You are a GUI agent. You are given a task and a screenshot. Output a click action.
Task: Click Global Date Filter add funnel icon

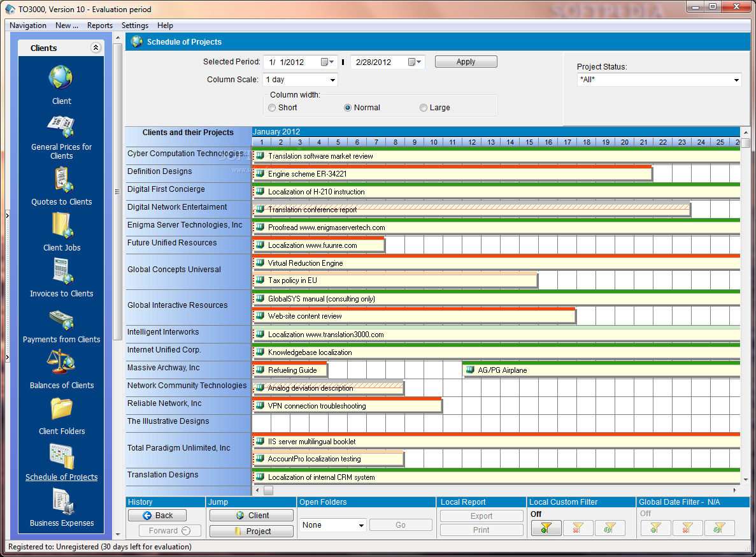656,528
